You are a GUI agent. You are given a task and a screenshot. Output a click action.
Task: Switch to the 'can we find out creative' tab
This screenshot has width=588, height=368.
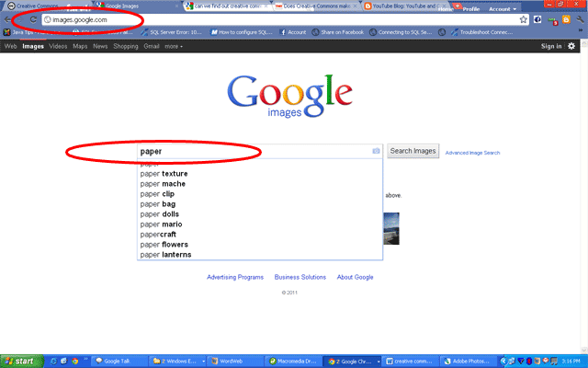coord(227,6)
